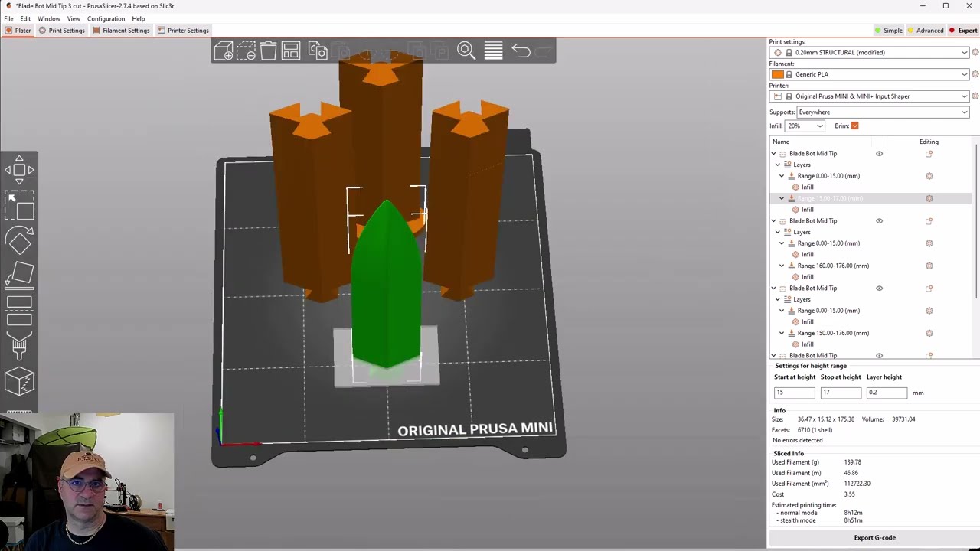
Task: Toggle visibility eye of first Blade Bot Mid Tip
Action: (x=879, y=154)
